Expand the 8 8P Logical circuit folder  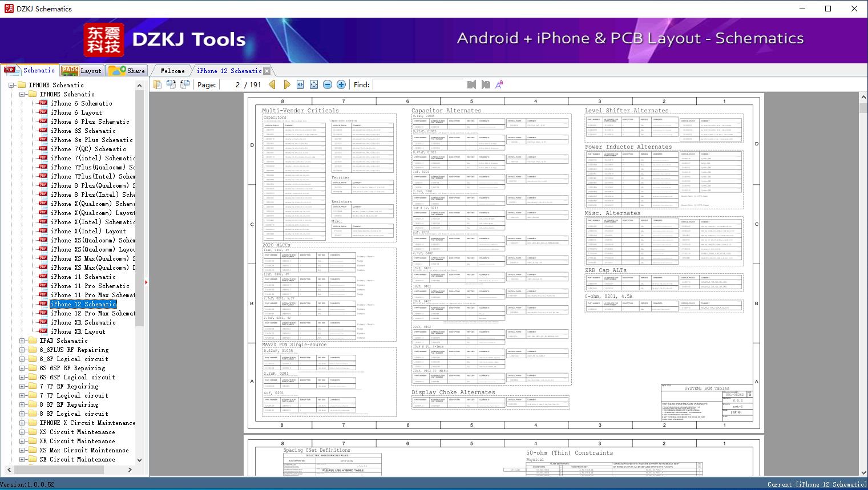(x=22, y=414)
